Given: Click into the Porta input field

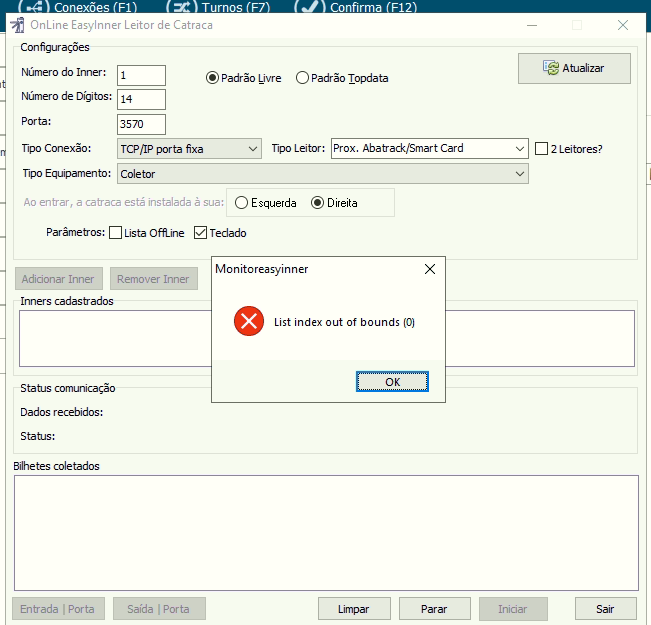Looking at the screenshot, I should [140, 124].
